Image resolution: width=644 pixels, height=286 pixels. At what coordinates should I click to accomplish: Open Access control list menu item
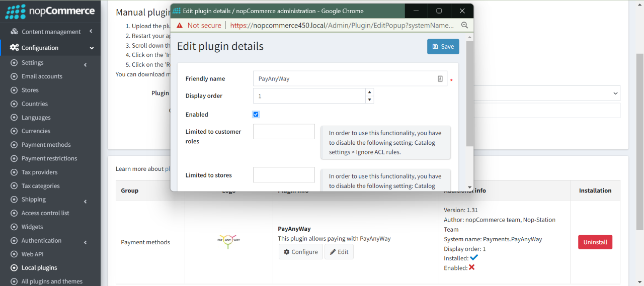[45, 213]
